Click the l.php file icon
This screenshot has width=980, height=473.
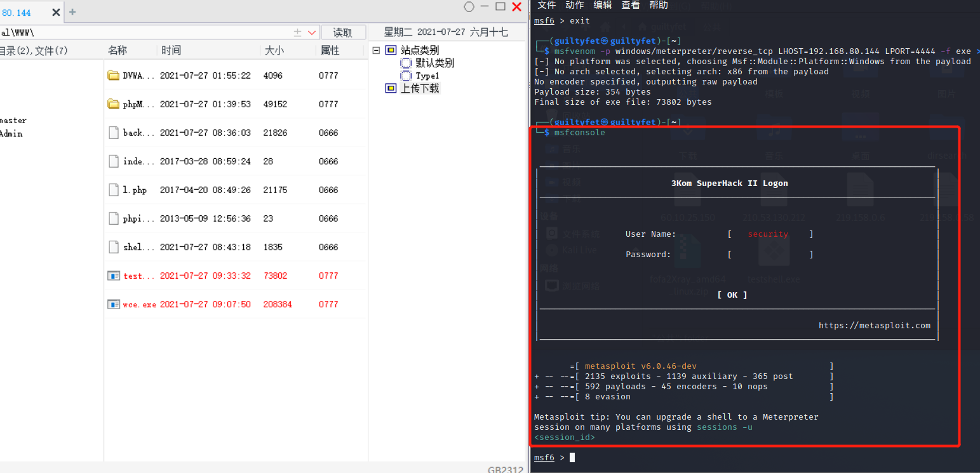[114, 190]
